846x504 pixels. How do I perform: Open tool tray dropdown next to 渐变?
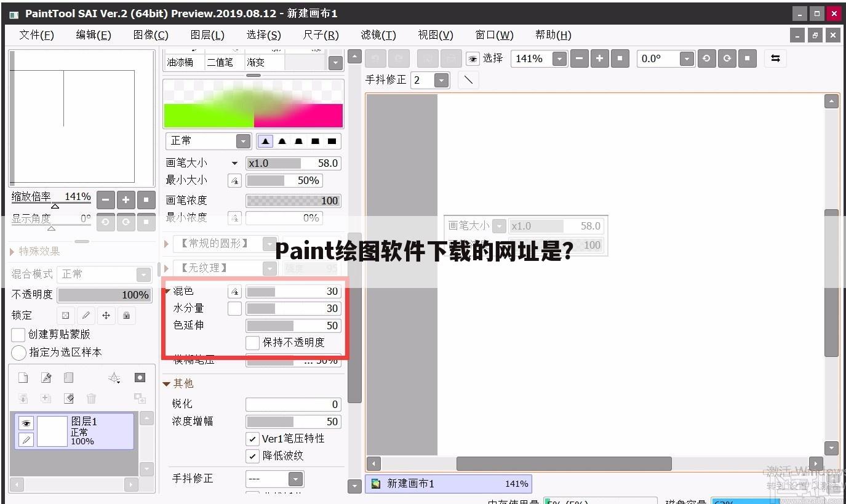tap(335, 62)
